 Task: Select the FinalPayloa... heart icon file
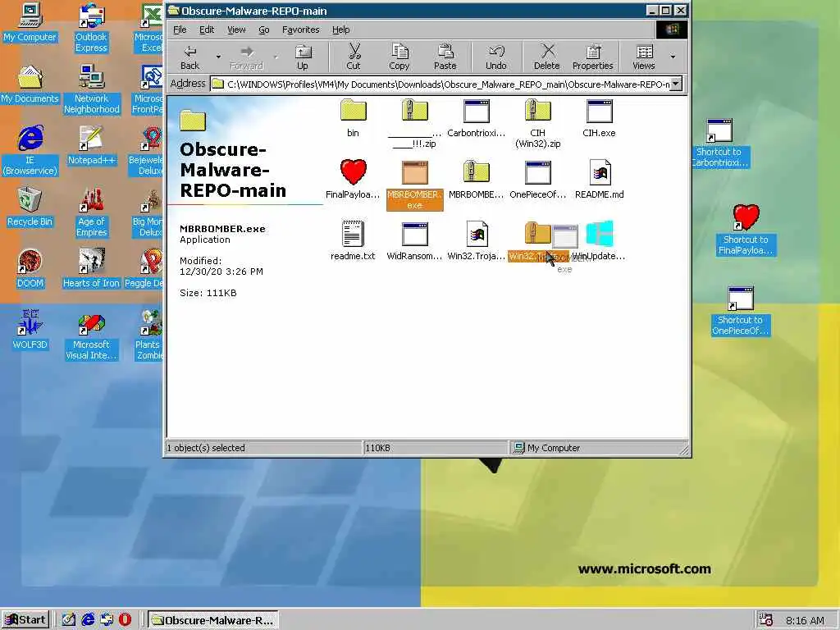(x=353, y=180)
